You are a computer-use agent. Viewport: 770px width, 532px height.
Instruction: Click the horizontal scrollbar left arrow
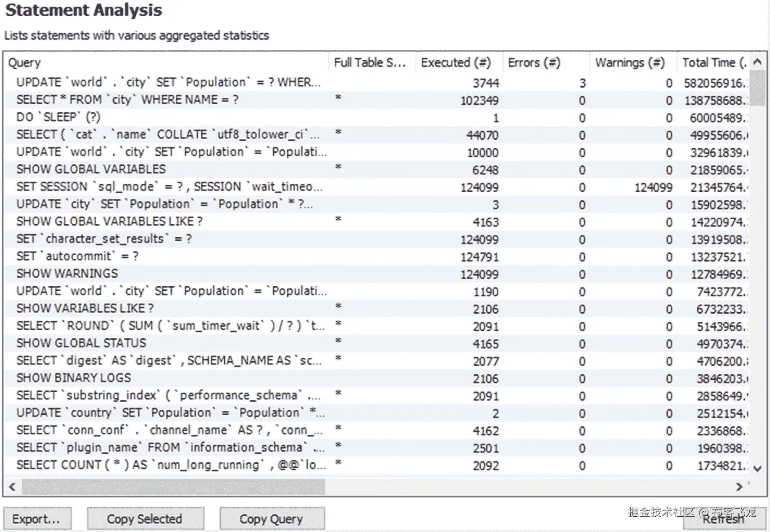tap(12, 487)
